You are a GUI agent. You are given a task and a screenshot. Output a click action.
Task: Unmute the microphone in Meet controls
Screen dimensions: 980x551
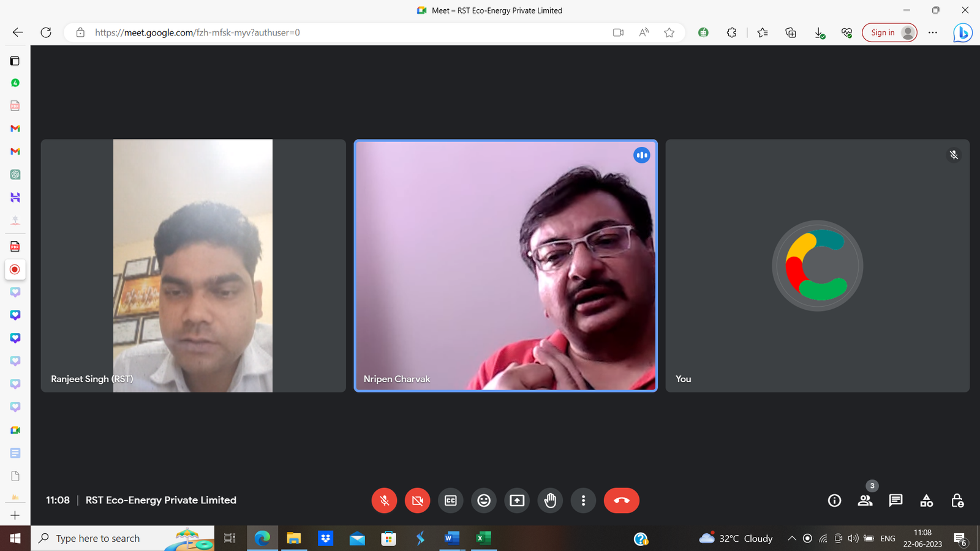(385, 501)
